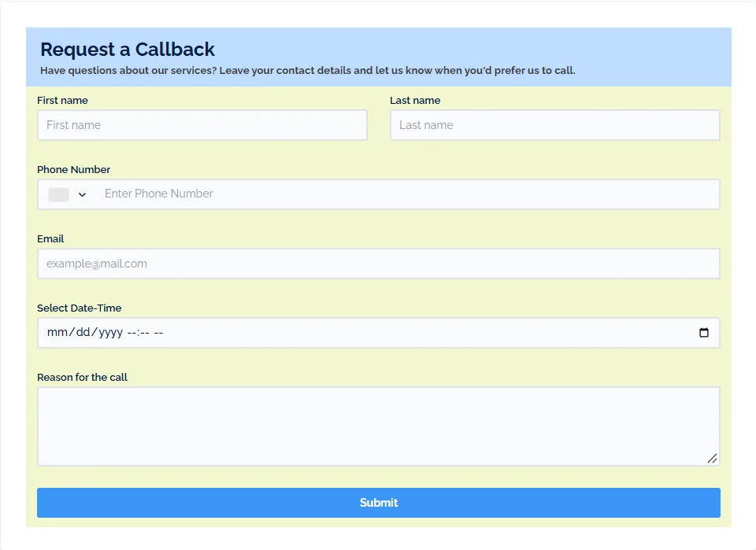The width and height of the screenshot is (756, 550).
Task: Click the 'Reason for the call' label
Action: point(82,377)
